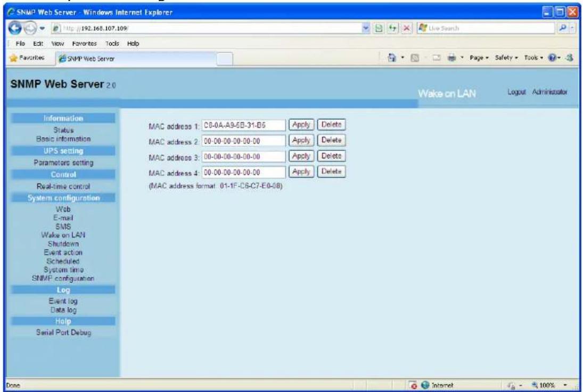Focus the MAC address 2 input field
This screenshot has height=392, width=583.
point(243,141)
